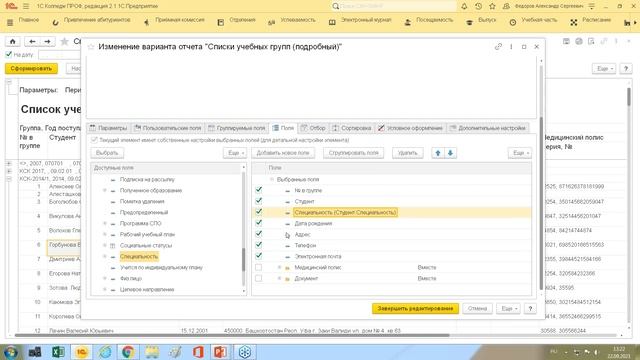Expand Документ group in selected fields

click(x=279, y=278)
